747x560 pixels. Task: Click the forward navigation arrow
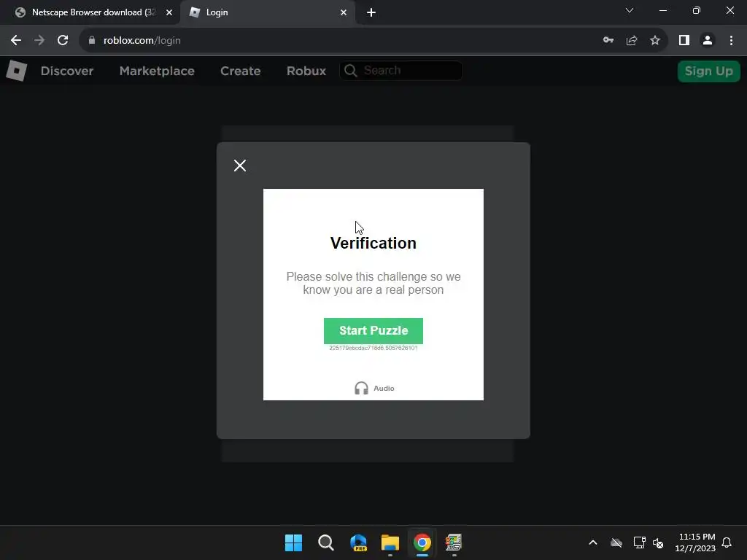pyautogui.click(x=39, y=41)
